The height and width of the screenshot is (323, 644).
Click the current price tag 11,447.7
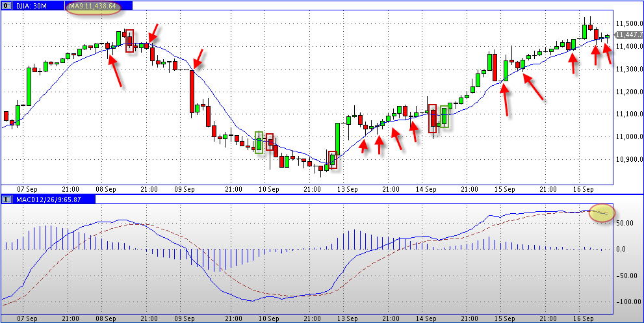click(626, 34)
